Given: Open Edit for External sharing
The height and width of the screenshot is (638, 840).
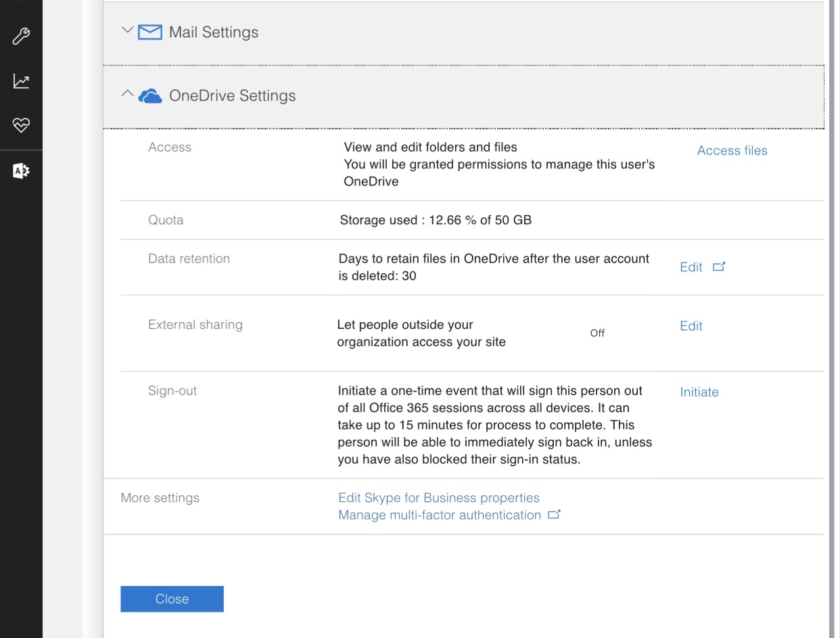Looking at the screenshot, I should point(691,325).
